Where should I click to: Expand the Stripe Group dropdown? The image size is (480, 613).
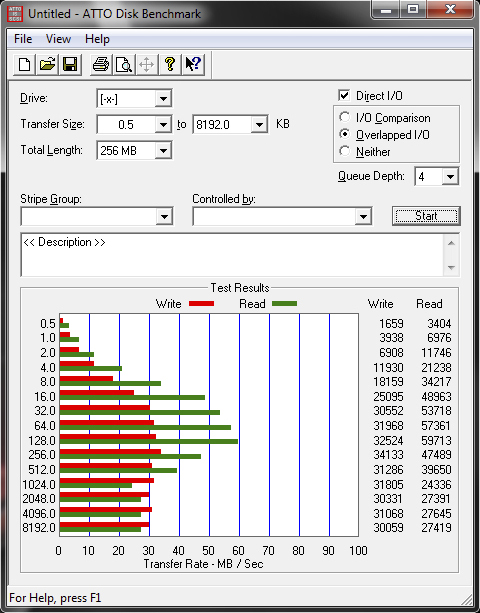[164, 216]
